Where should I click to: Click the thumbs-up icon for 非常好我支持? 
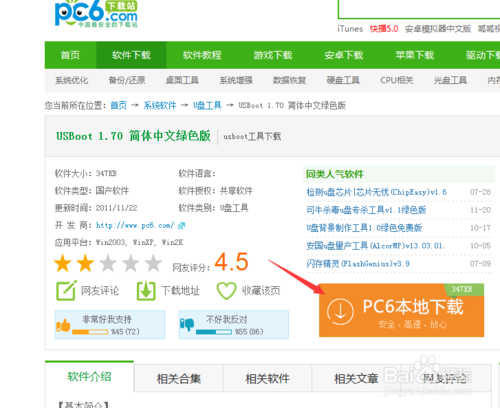tap(63, 325)
